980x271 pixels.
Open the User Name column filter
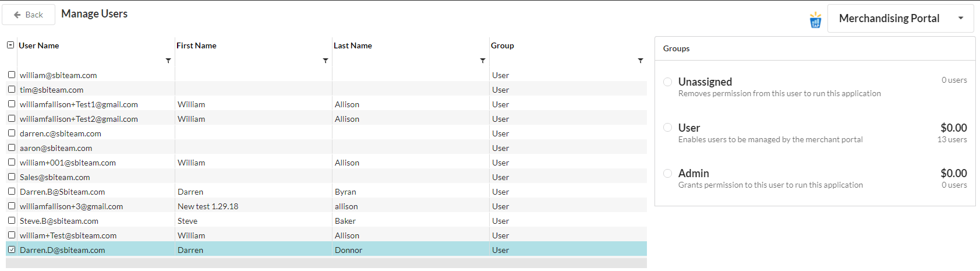(168, 61)
